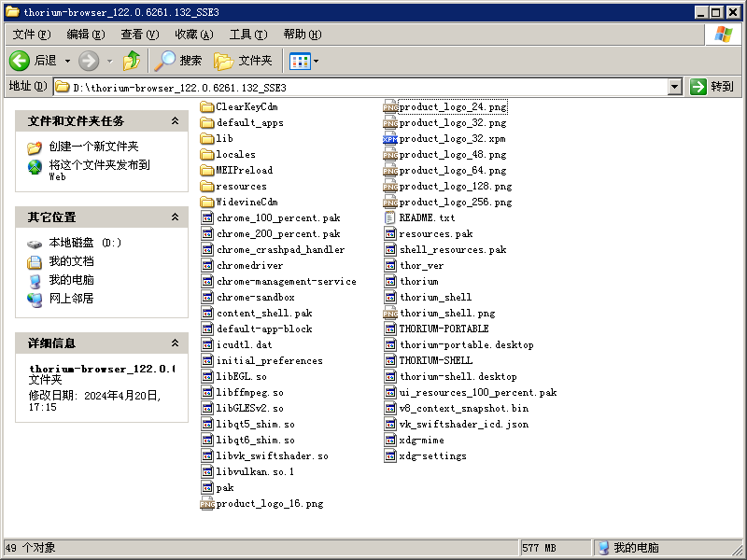The image size is (747, 560).
Task: Click 创建一个新文件夹 link
Action: click(94, 147)
